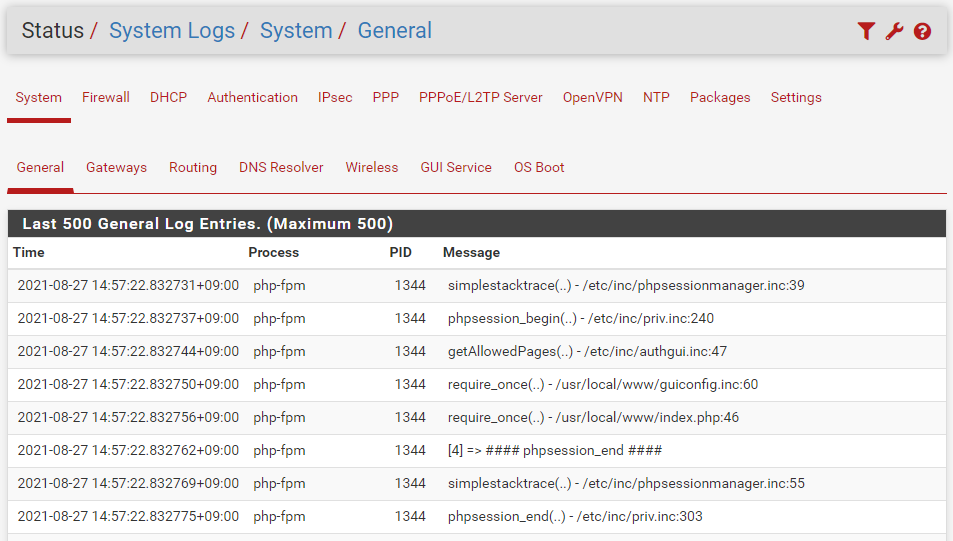Open General breadcrumb link
The width and height of the screenshot is (953, 541).
point(394,30)
